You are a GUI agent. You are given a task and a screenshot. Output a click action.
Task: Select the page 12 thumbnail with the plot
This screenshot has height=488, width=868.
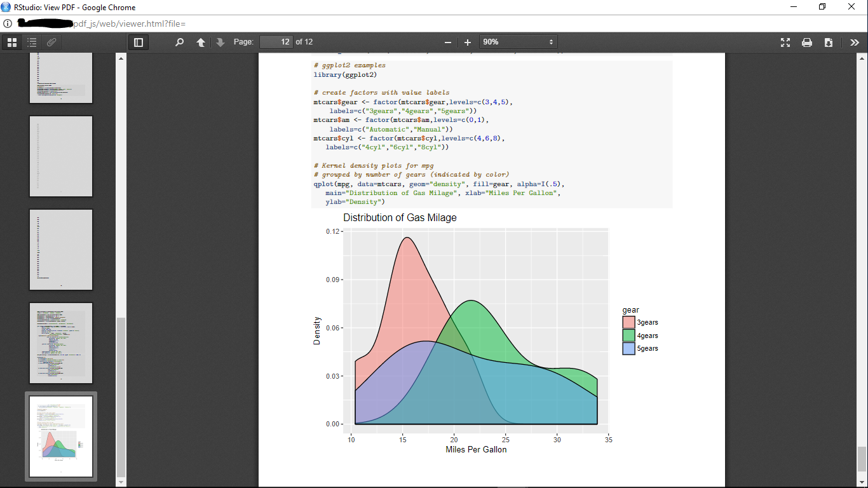tap(61, 437)
